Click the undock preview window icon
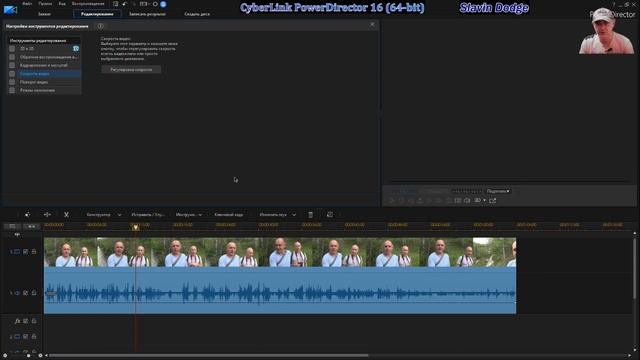 click(x=493, y=200)
